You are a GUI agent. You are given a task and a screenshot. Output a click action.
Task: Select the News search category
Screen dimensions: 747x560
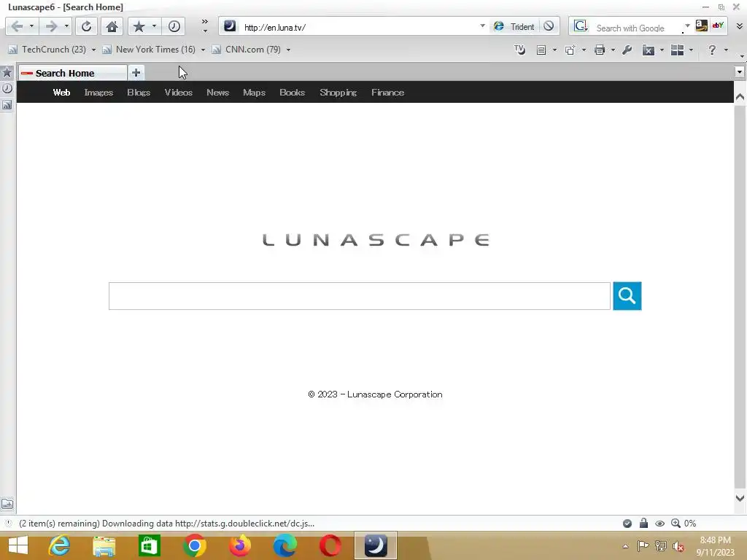click(217, 93)
